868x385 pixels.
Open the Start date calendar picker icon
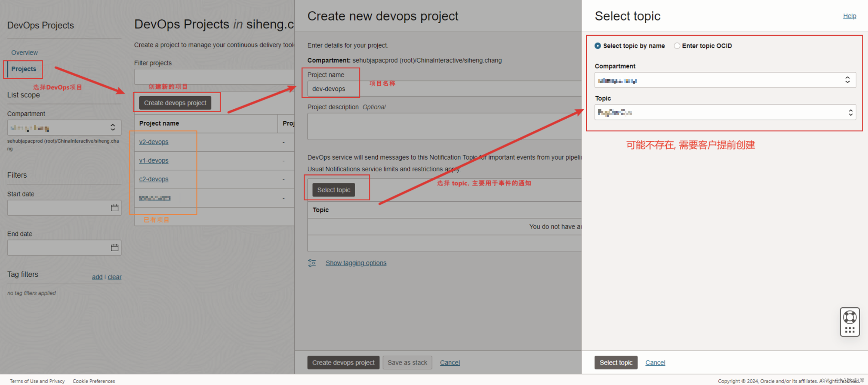tap(115, 208)
